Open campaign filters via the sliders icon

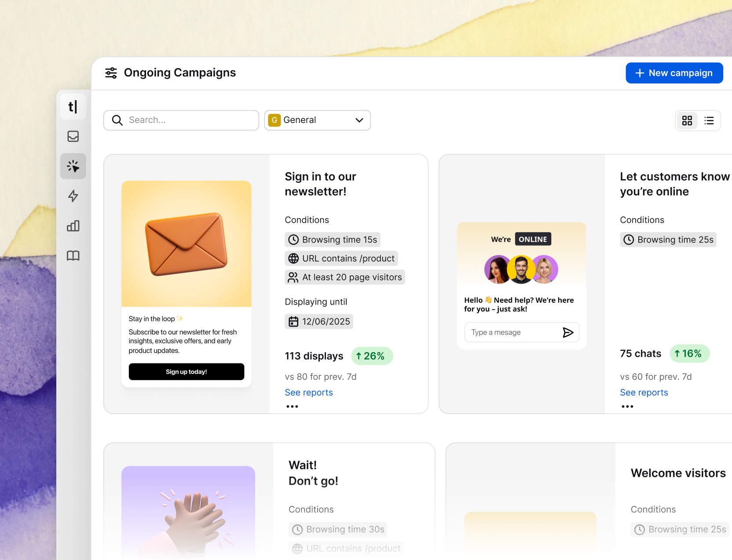click(111, 73)
